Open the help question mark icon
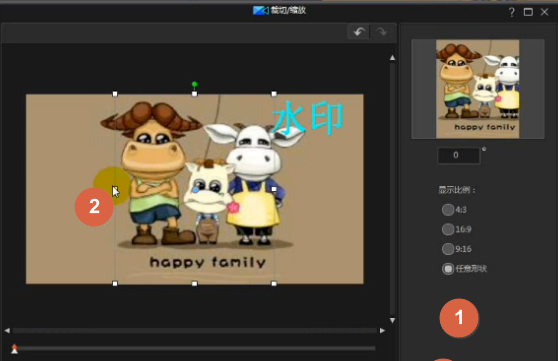This screenshot has height=361, width=558. (511, 12)
